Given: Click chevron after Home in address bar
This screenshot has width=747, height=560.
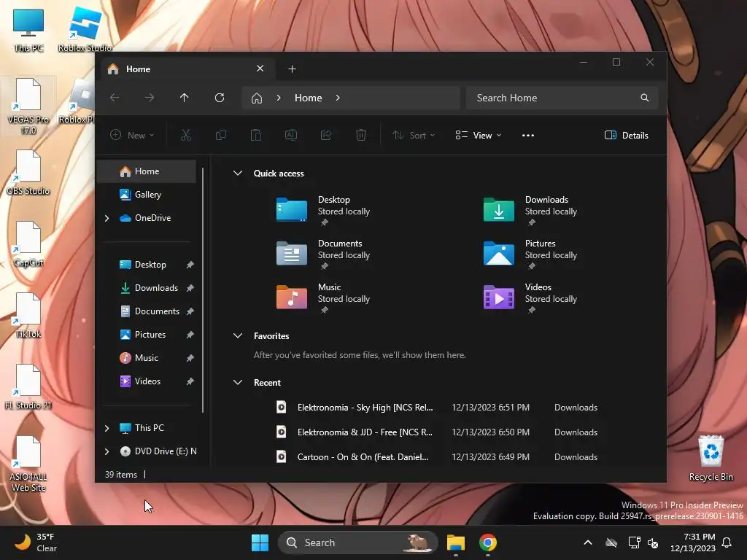Looking at the screenshot, I should pos(338,98).
